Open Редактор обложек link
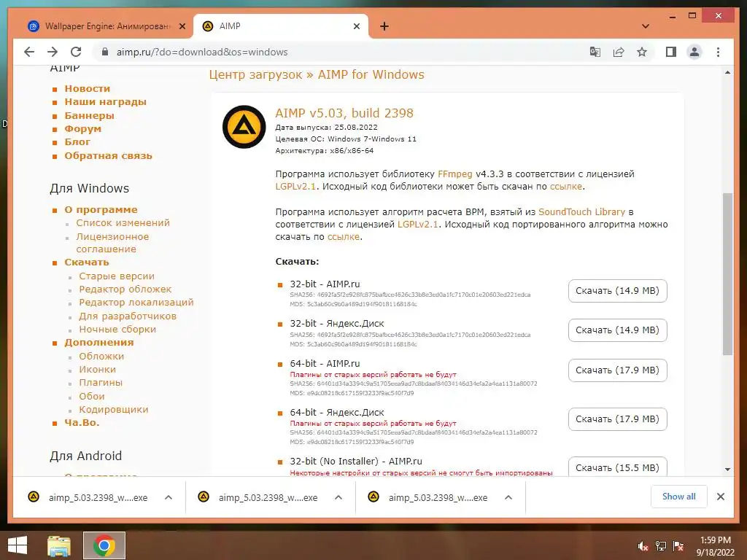Image resolution: width=747 pixels, height=560 pixels. point(125,289)
